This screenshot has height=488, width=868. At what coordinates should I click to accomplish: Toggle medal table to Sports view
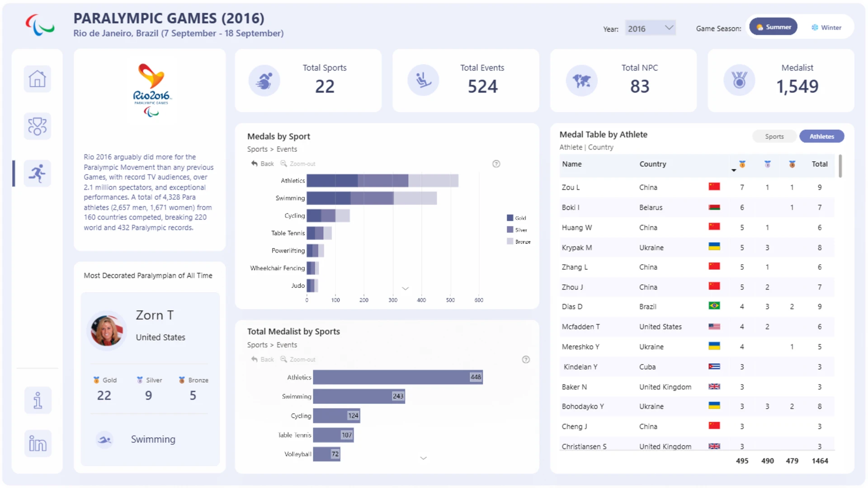(774, 136)
